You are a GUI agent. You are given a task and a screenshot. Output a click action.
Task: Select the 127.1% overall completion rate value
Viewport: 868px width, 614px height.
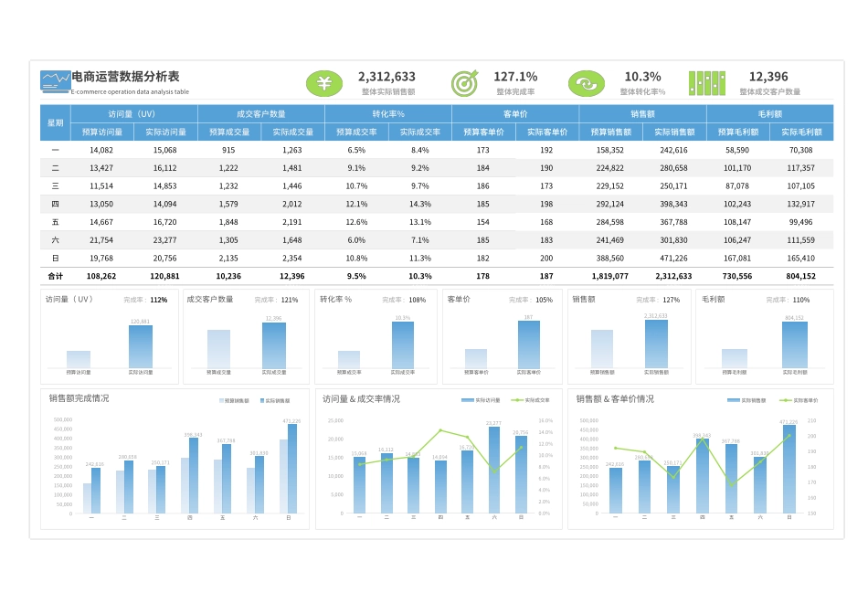pos(515,77)
